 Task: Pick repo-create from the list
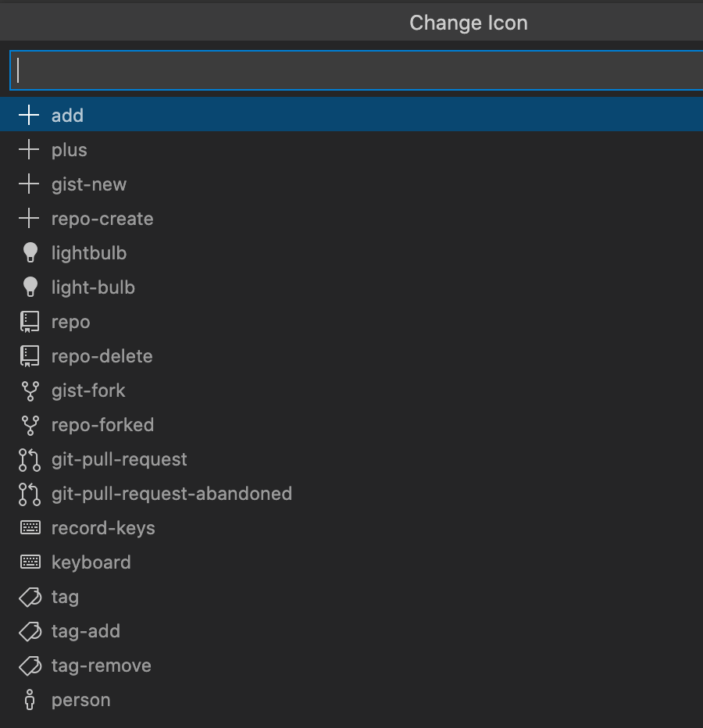pyautogui.click(x=102, y=219)
